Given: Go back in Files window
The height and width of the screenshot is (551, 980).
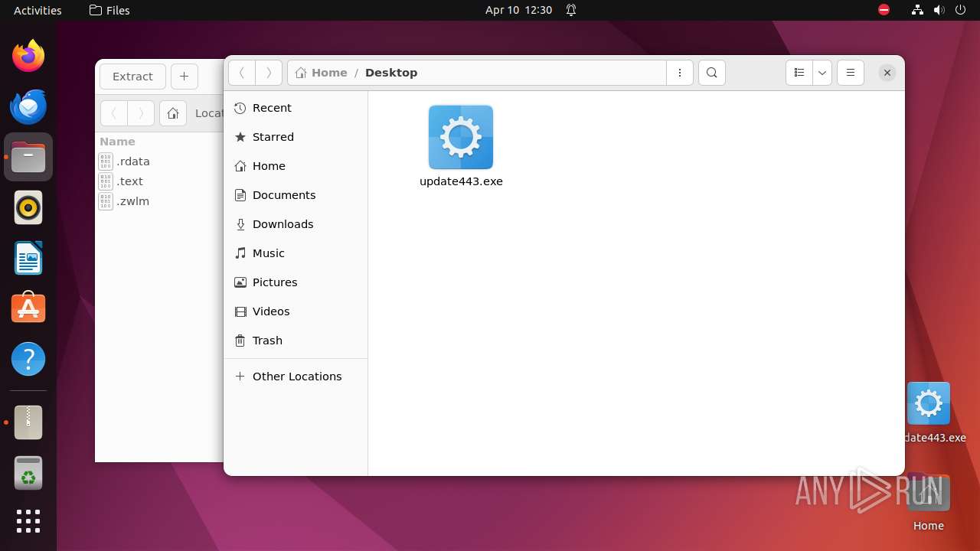Looking at the screenshot, I should [x=242, y=73].
